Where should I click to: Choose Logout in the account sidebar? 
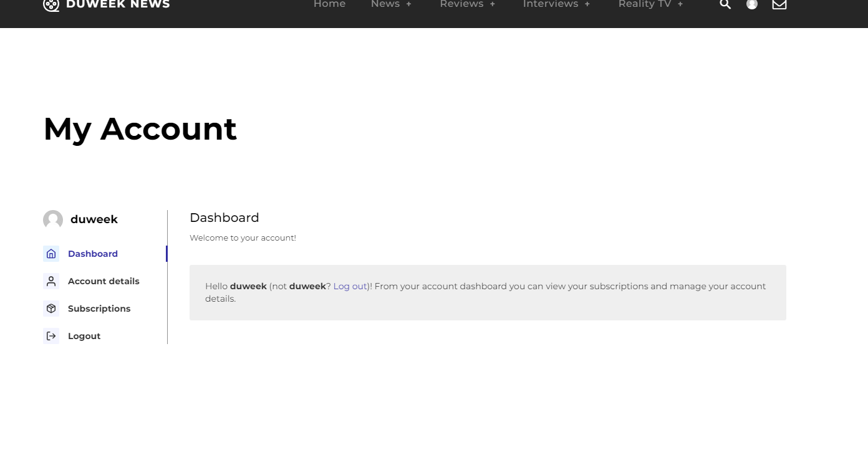(84, 336)
